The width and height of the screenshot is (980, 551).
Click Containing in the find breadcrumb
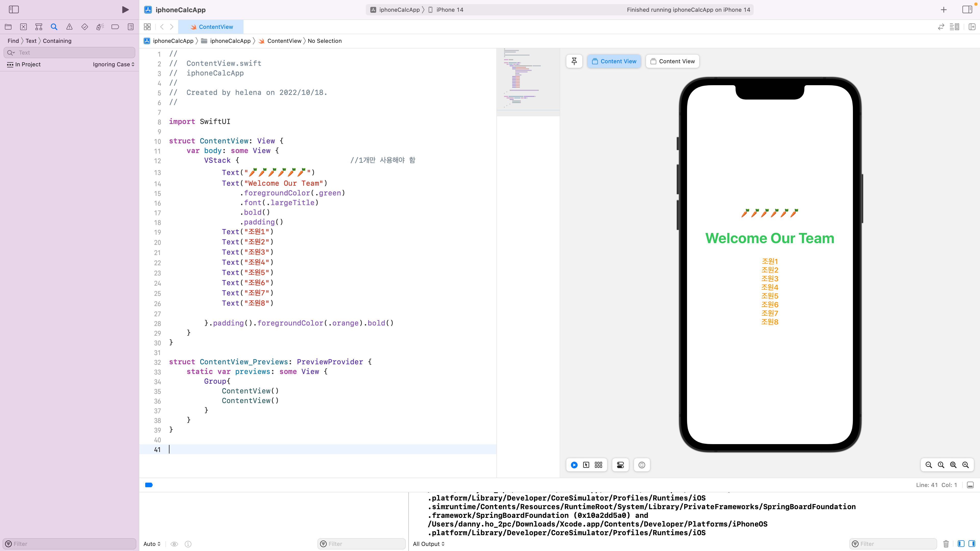coord(57,41)
